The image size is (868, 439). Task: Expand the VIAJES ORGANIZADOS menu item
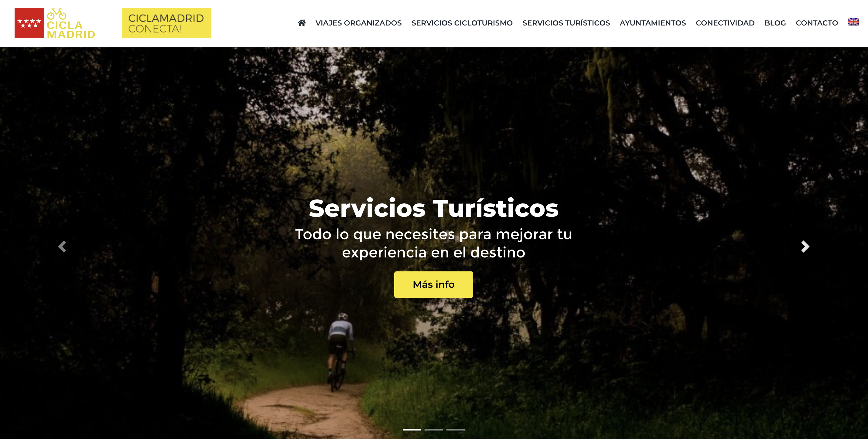point(358,22)
